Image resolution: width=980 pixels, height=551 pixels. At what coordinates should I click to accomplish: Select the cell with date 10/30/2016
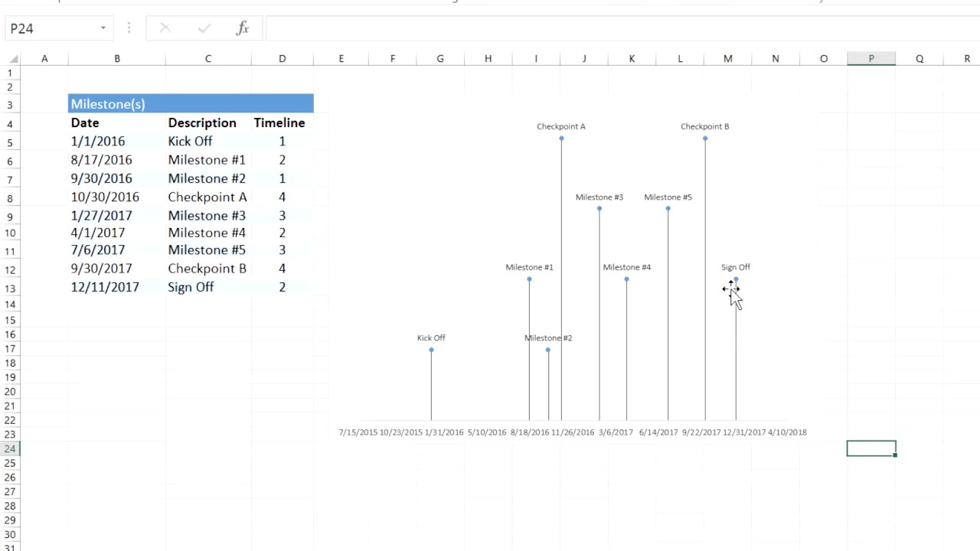coord(117,197)
